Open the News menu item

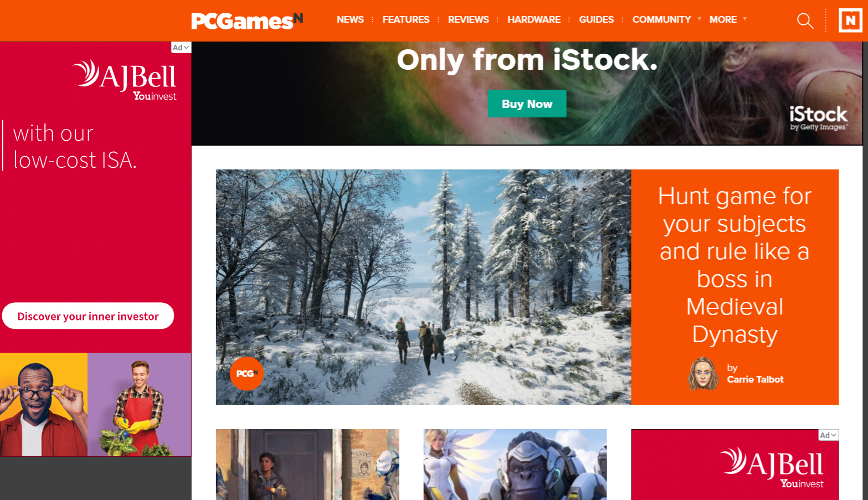click(x=350, y=19)
